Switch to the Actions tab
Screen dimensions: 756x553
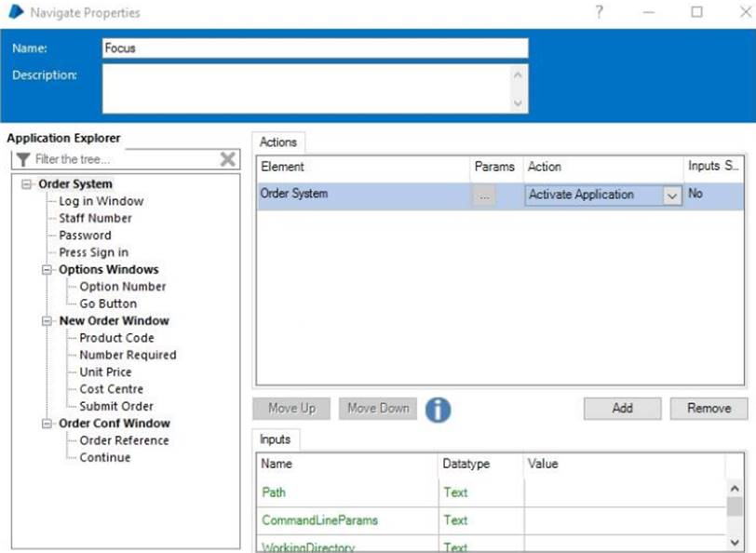coord(277,142)
